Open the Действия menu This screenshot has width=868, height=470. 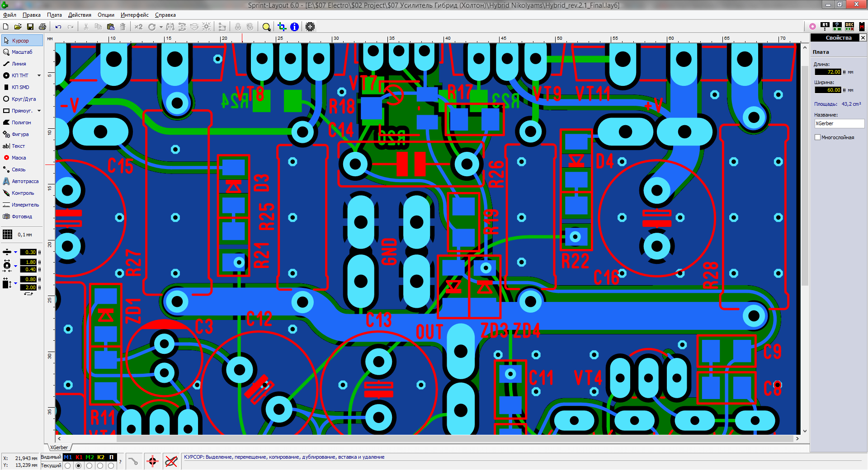(x=80, y=15)
